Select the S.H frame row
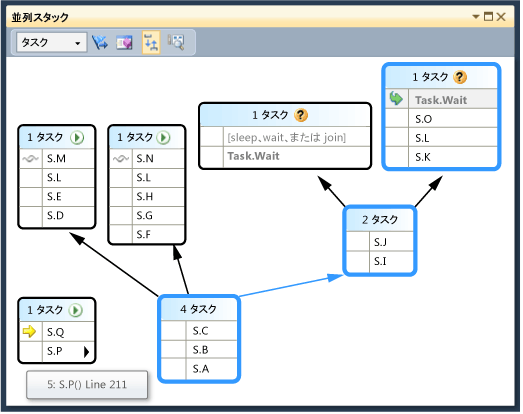 147,197
